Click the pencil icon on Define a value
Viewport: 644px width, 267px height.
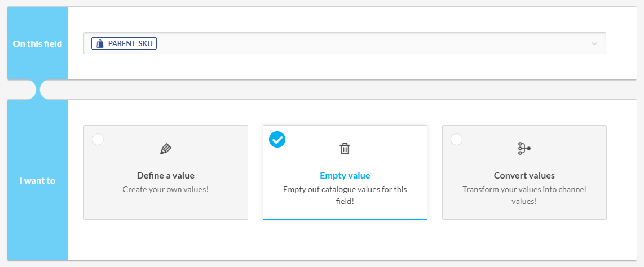coord(166,149)
